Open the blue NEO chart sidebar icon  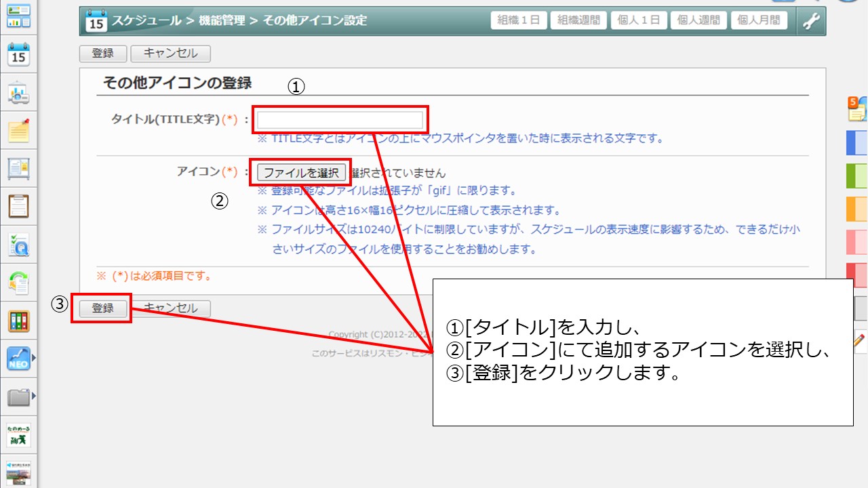pos(19,359)
